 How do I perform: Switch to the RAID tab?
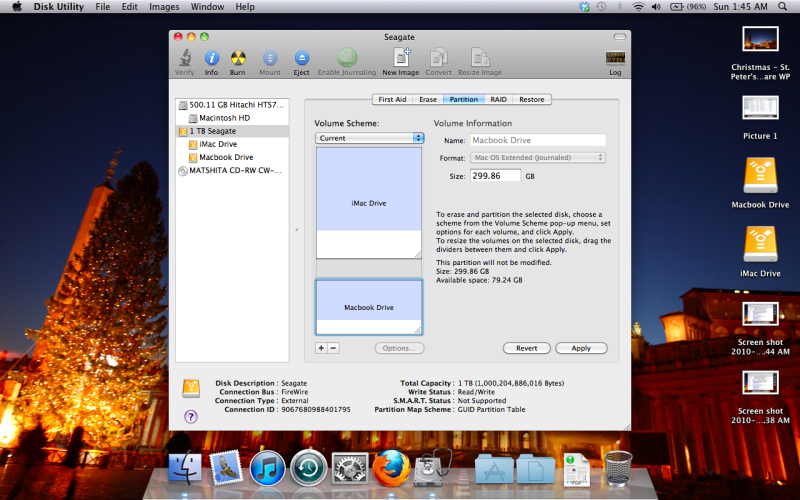click(498, 99)
